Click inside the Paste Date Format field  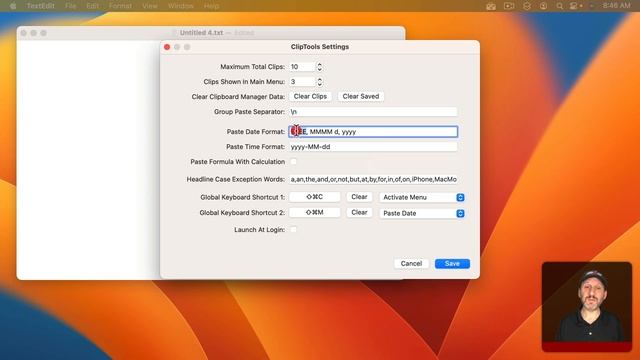pos(373,131)
